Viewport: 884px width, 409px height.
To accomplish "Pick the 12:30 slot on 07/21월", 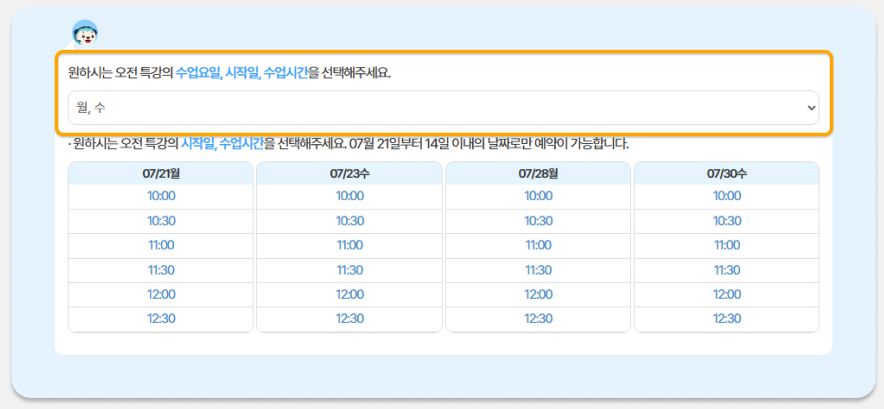I will click(x=161, y=319).
